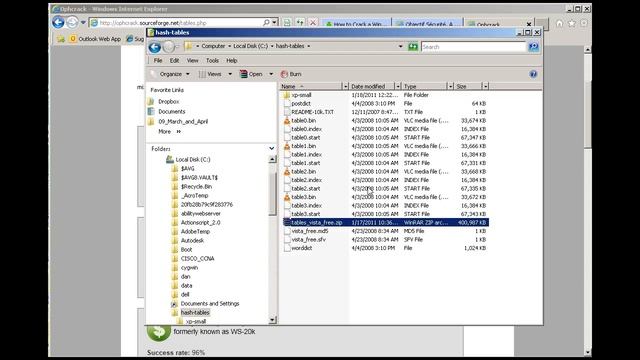The width and height of the screenshot is (640, 360).
Task: Click hash-tables breadcrumb segment
Action: (x=290, y=46)
